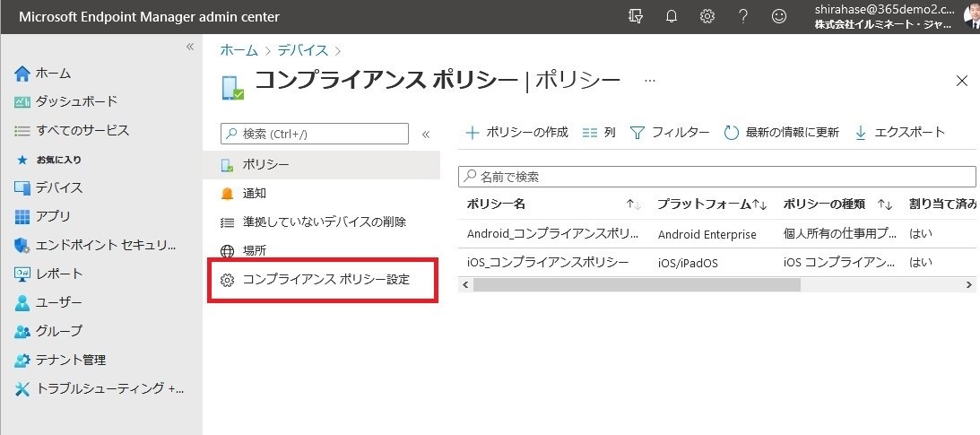This screenshot has height=435, width=980.
Task: Open the ellipsis more options beside title
Action: pos(650,81)
